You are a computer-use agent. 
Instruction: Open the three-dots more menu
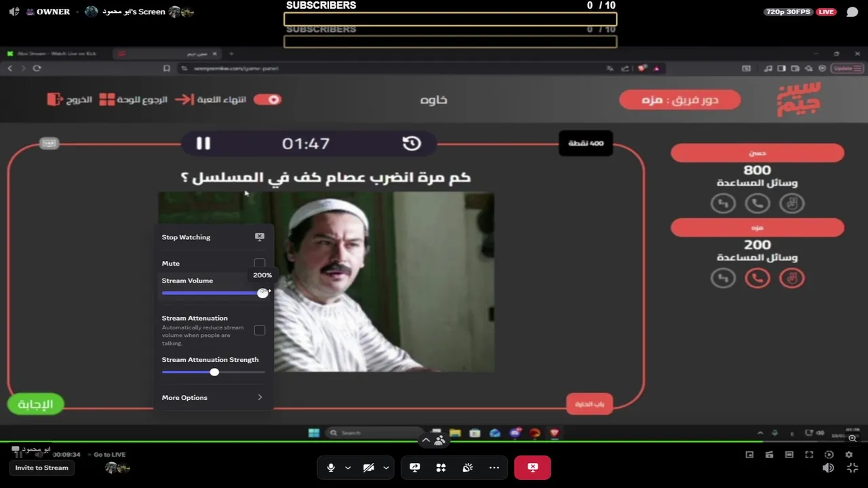494,468
